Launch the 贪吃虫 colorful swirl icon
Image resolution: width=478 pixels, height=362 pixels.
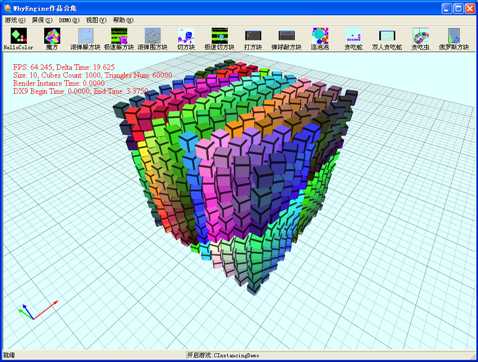click(x=421, y=39)
